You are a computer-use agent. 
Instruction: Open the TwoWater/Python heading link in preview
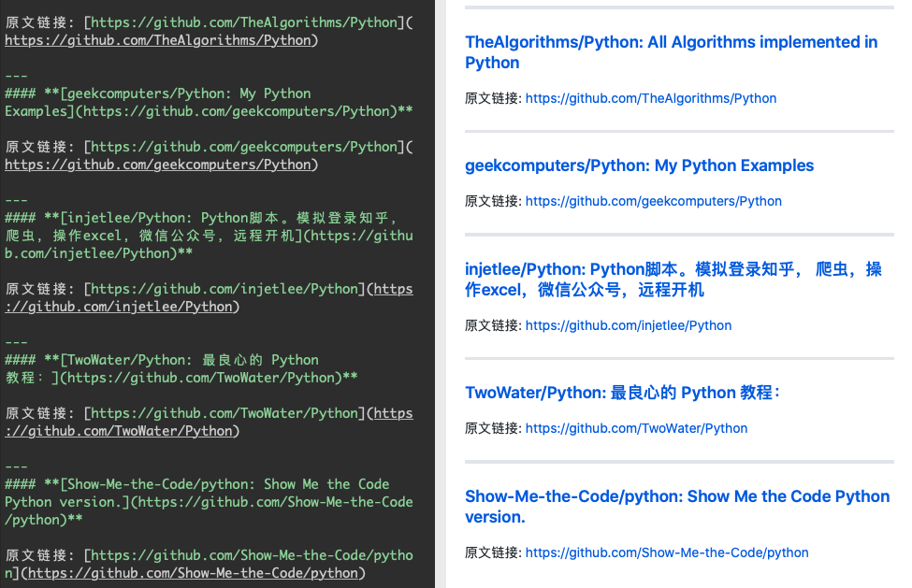click(622, 393)
